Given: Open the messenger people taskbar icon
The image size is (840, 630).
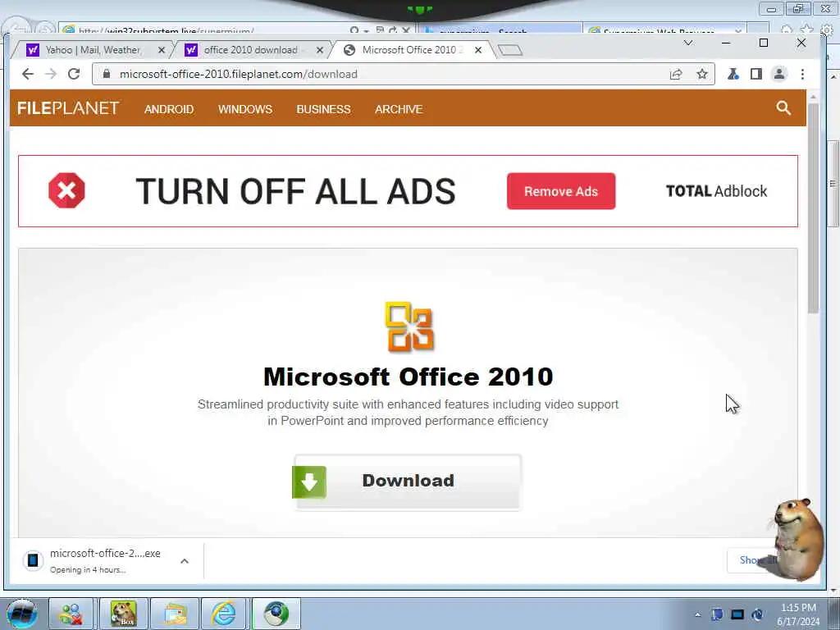Looking at the screenshot, I should coord(71,614).
